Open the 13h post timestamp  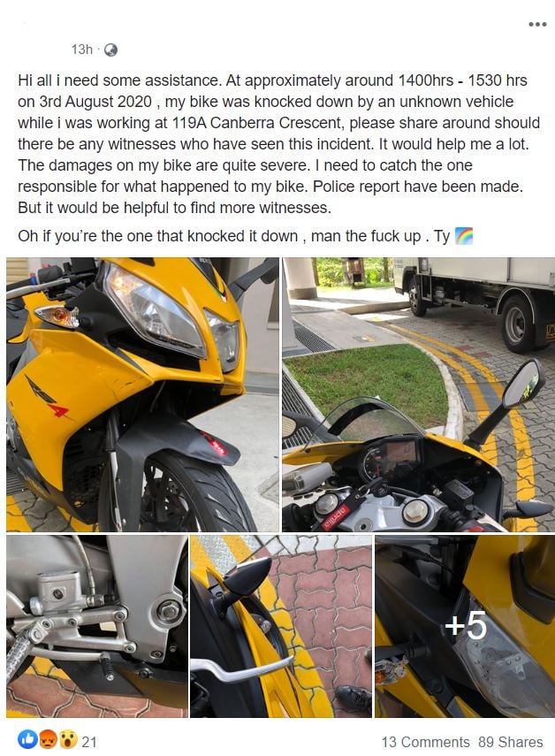pyautogui.click(x=82, y=50)
